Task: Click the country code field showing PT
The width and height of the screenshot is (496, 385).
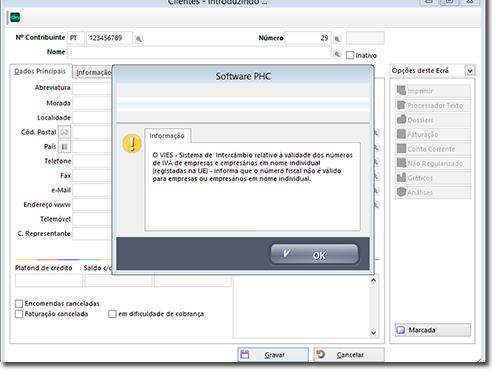Action: tap(76, 38)
